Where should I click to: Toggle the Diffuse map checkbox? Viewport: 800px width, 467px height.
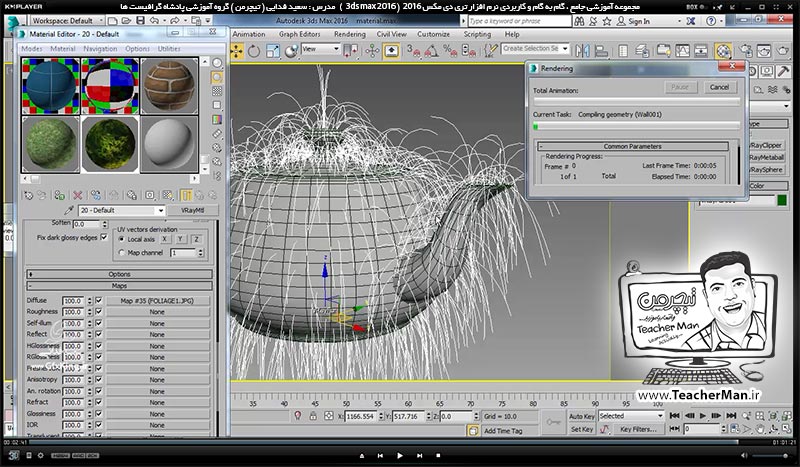[x=98, y=301]
